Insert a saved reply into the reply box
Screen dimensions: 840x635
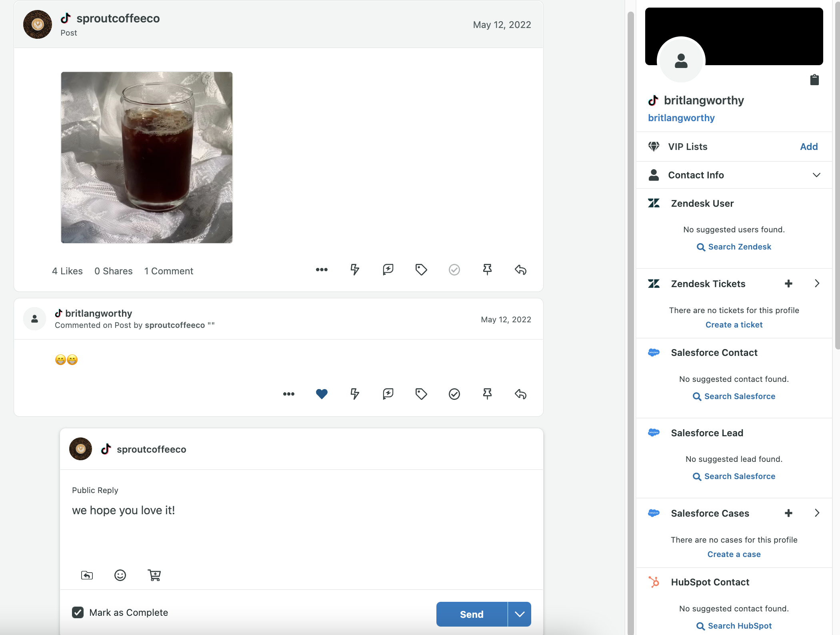click(x=87, y=575)
